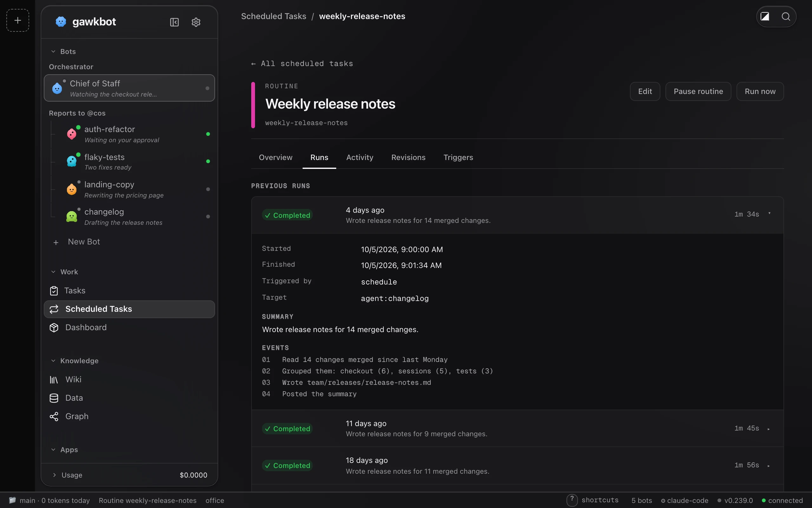Click the landing-copy bot avatar
Image resolution: width=812 pixels, height=508 pixels.
point(72,189)
